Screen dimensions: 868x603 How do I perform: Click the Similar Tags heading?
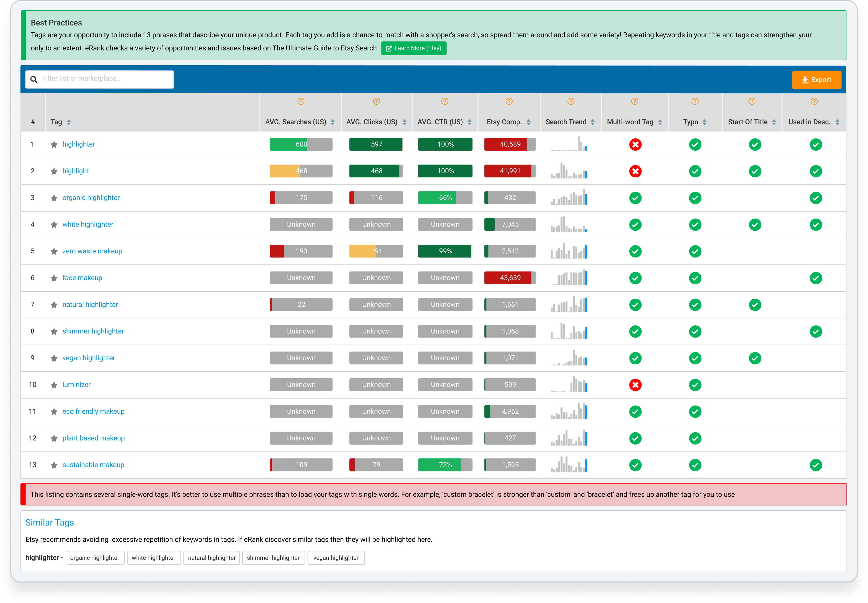[x=49, y=523]
